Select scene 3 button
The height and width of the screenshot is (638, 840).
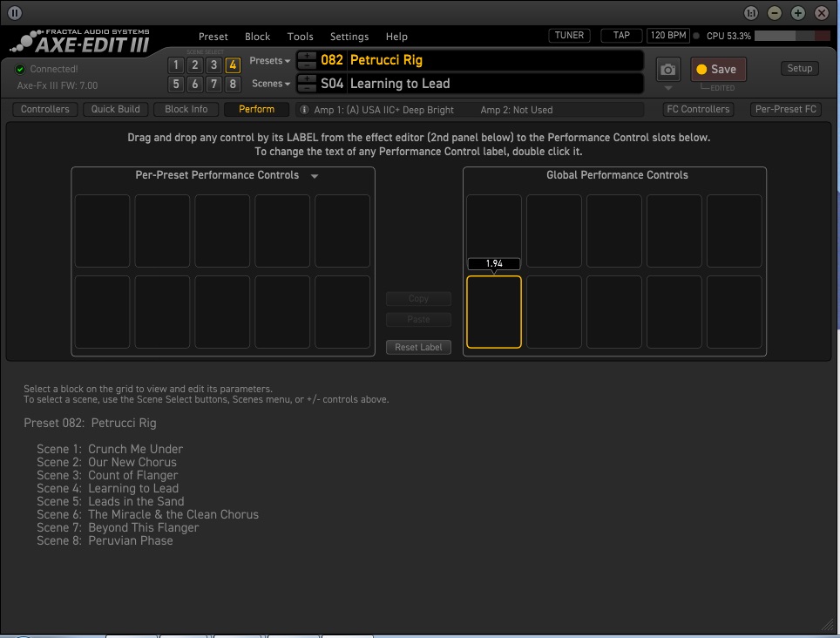213,65
